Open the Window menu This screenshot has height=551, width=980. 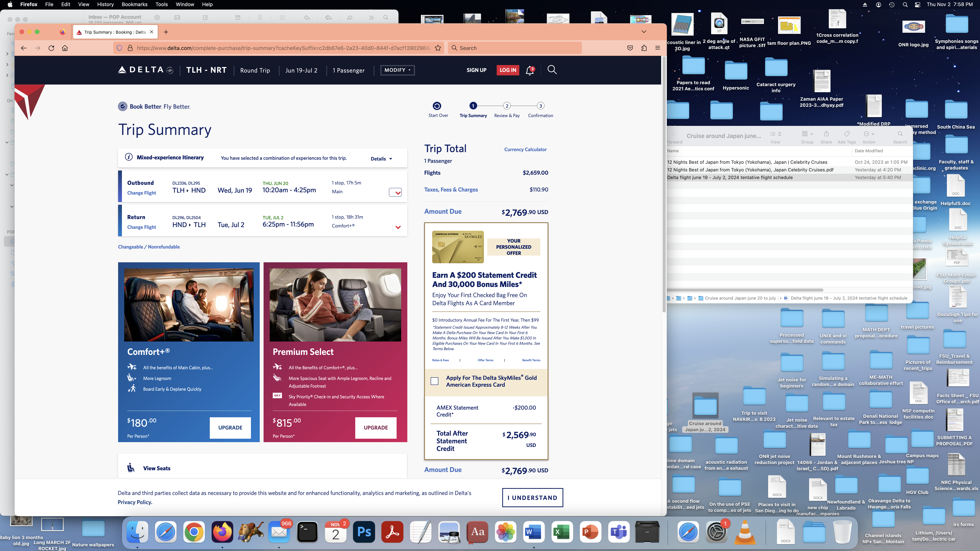pyautogui.click(x=185, y=5)
